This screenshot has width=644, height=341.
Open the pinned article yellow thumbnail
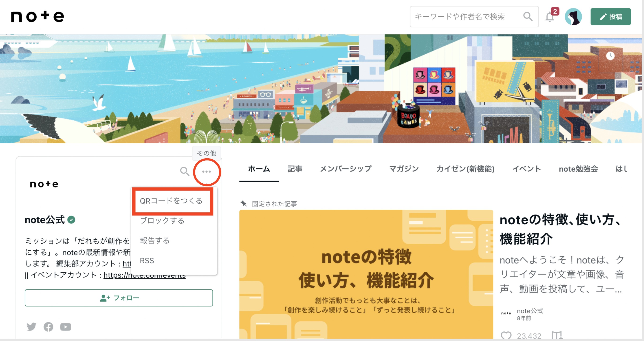[x=366, y=274]
